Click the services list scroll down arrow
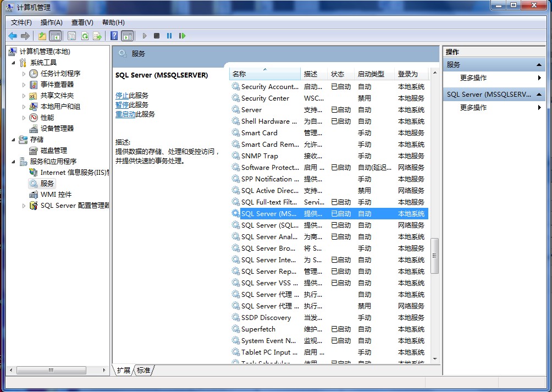The height and width of the screenshot is (392, 552). click(435, 359)
